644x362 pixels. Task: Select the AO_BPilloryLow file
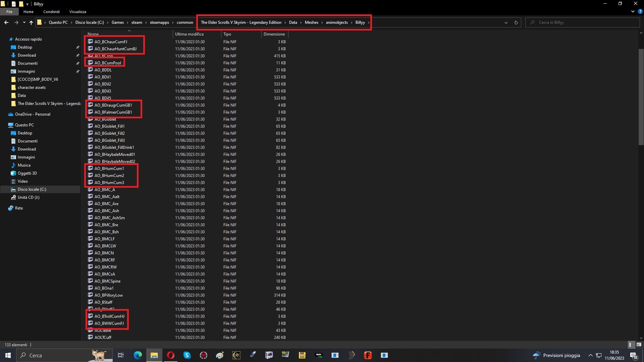[108, 295]
